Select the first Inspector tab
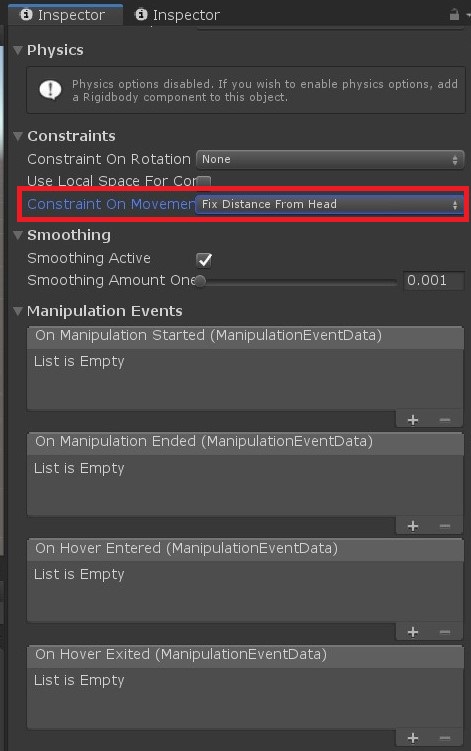This screenshot has width=471, height=751. coord(65,15)
